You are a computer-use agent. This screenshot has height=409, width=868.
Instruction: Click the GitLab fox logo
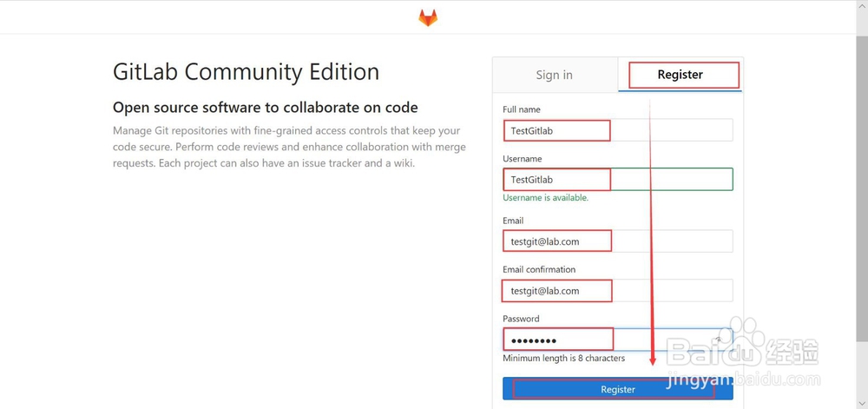click(429, 17)
